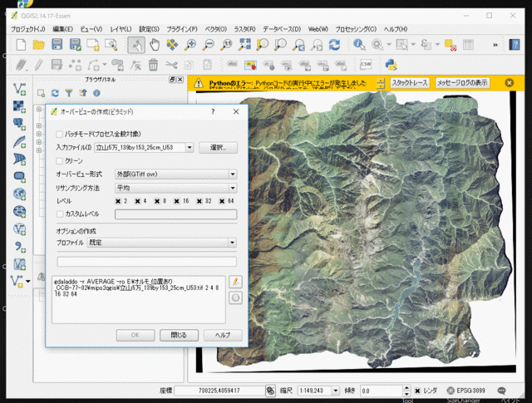Screen dimensions: 532x403
Task: Show the message log button
Action: click(x=462, y=83)
